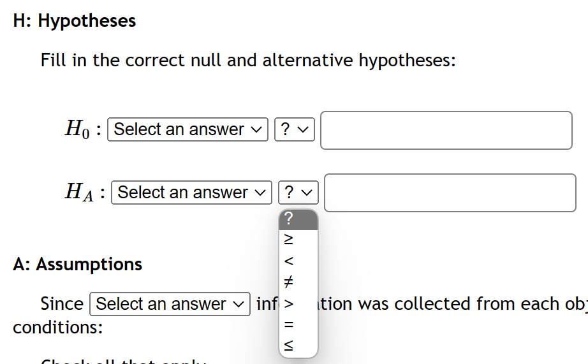Click the word 'conditions:' under Assumptions

click(x=58, y=327)
